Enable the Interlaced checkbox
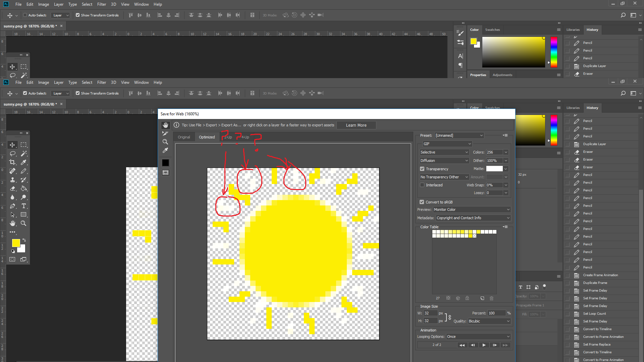The height and width of the screenshot is (362, 644). pos(422,185)
